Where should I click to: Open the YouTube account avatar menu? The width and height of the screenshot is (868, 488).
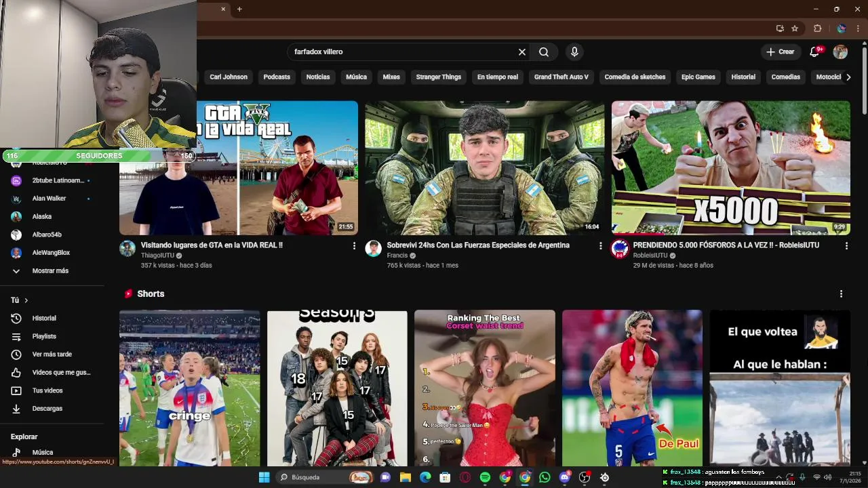tap(840, 52)
